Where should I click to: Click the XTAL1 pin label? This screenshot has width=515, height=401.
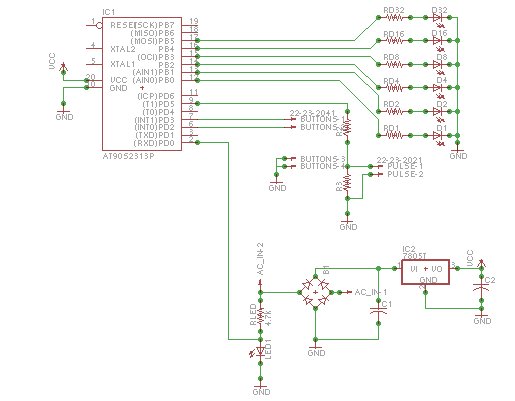(123, 64)
